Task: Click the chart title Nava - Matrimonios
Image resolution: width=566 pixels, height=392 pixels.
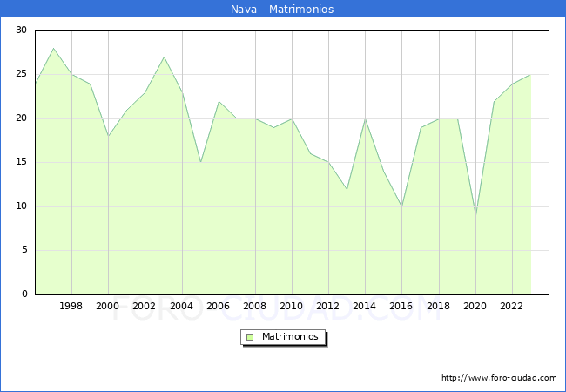Action: tap(283, 10)
